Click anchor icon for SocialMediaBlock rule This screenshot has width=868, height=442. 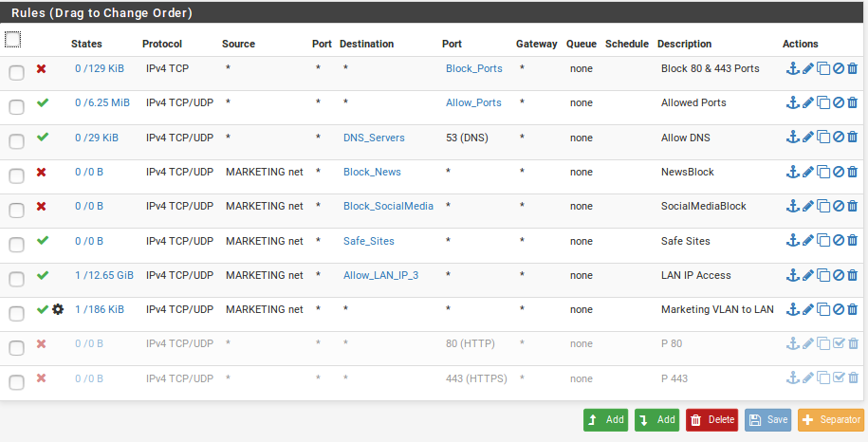pyautogui.click(x=793, y=207)
